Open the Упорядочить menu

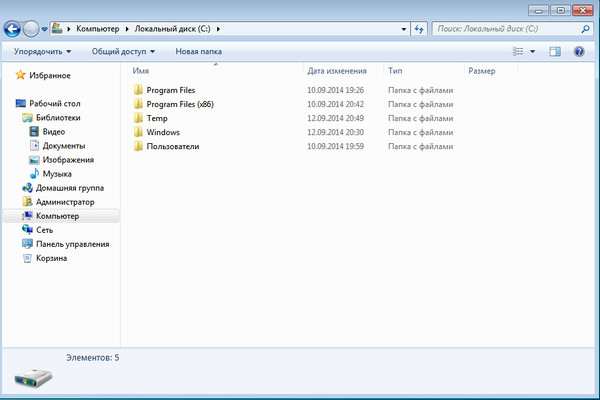coord(42,51)
